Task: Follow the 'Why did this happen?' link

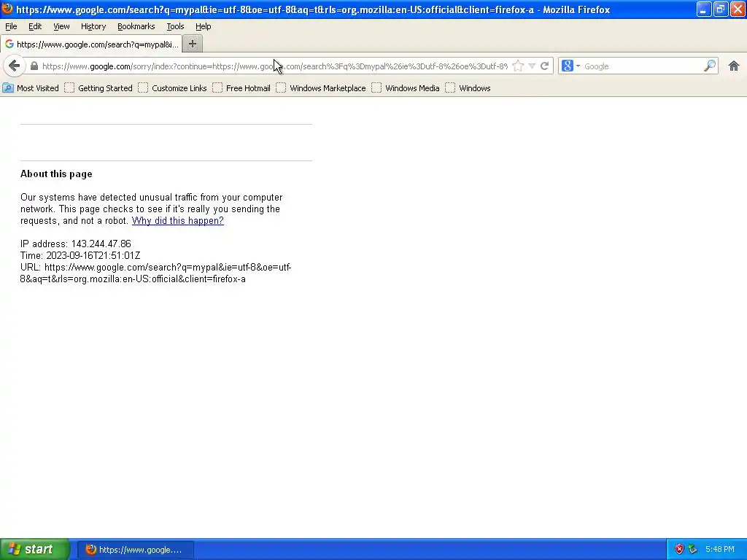Action: pyautogui.click(x=178, y=220)
